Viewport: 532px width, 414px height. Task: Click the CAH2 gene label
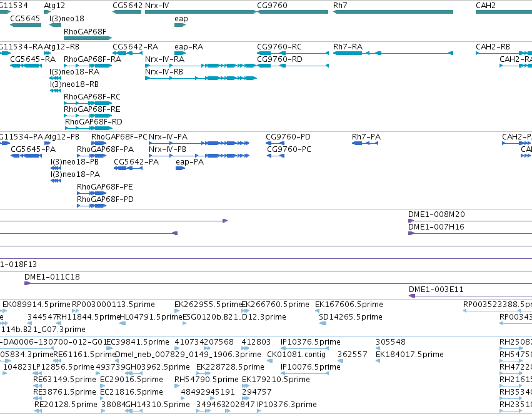pyautogui.click(x=486, y=6)
